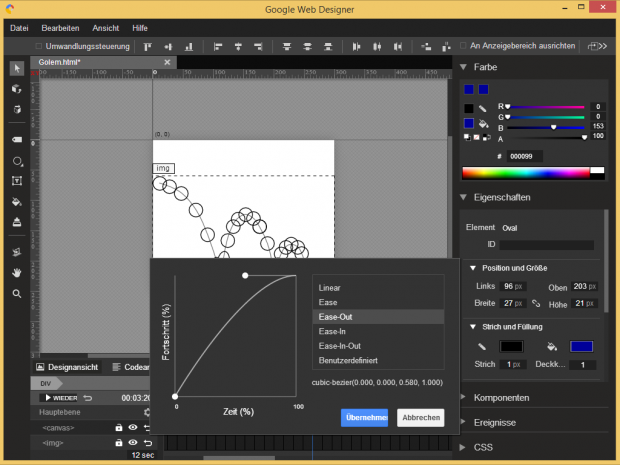Select the Paint bucket fill tool
This screenshot has height=465, width=620.
click(x=17, y=202)
